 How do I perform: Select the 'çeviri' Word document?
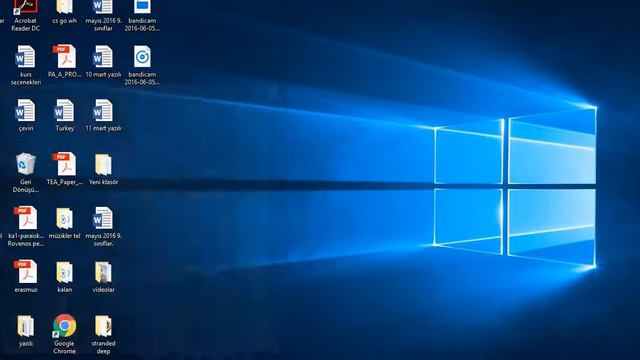pyautogui.click(x=25, y=115)
